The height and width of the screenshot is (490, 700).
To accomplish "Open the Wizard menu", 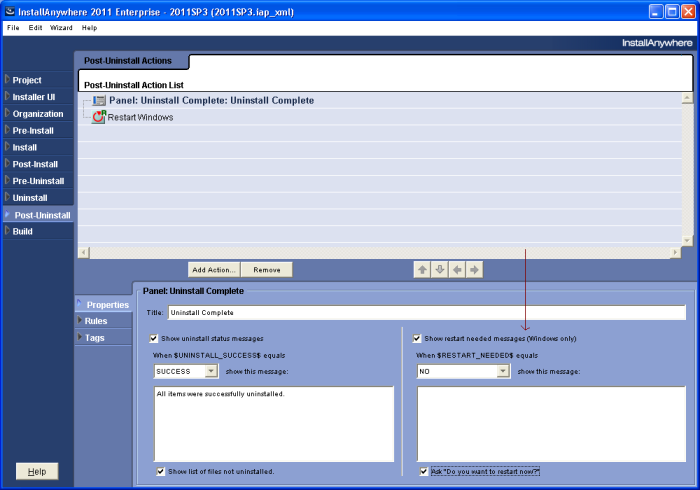I will pyautogui.click(x=61, y=28).
